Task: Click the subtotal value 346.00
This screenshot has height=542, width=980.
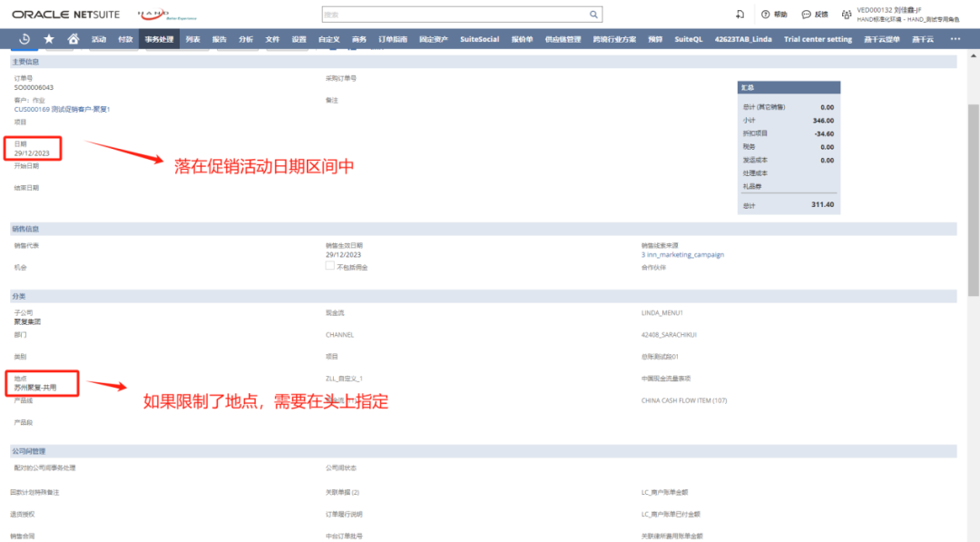Action: coord(823,121)
